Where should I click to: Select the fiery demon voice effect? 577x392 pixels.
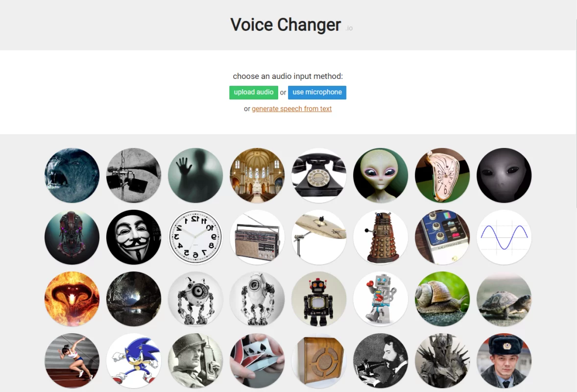coord(72,299)
